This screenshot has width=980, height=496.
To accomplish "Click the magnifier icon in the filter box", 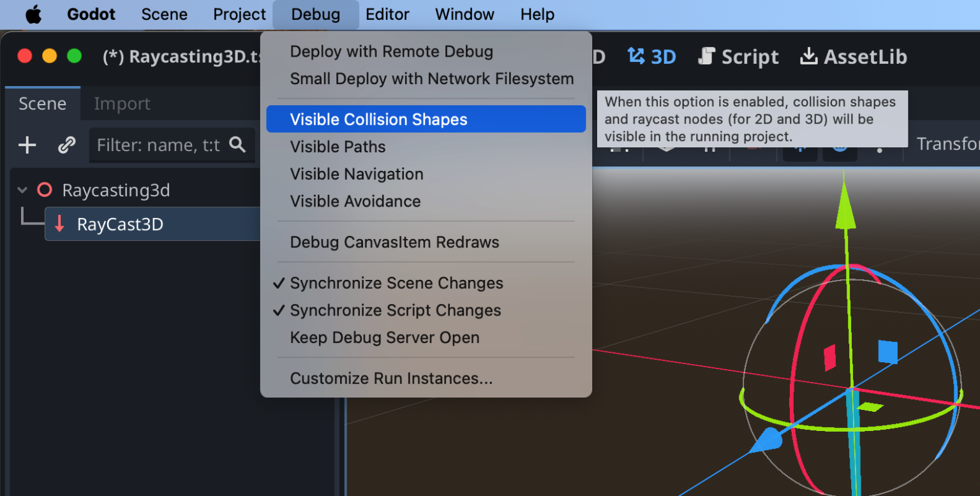I will [x=237, y=145].
